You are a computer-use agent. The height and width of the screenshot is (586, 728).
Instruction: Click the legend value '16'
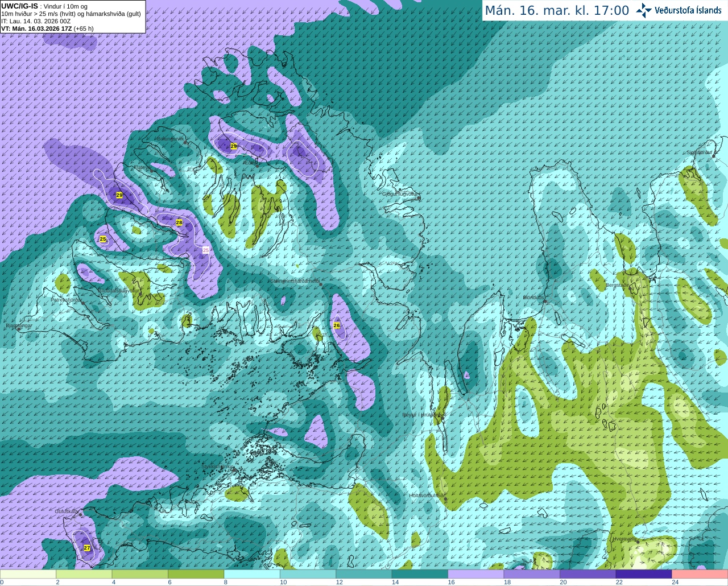click(x=451, y=582)
